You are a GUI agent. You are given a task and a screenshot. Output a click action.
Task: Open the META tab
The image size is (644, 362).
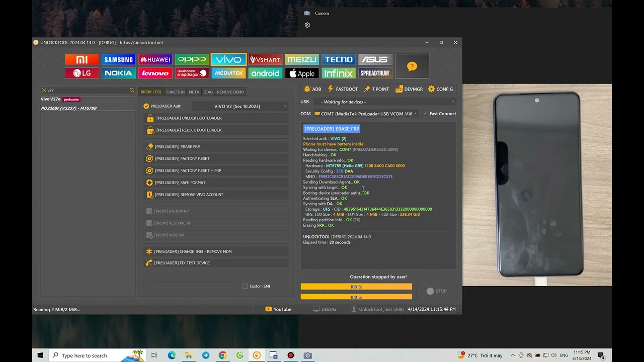(194, 92)
